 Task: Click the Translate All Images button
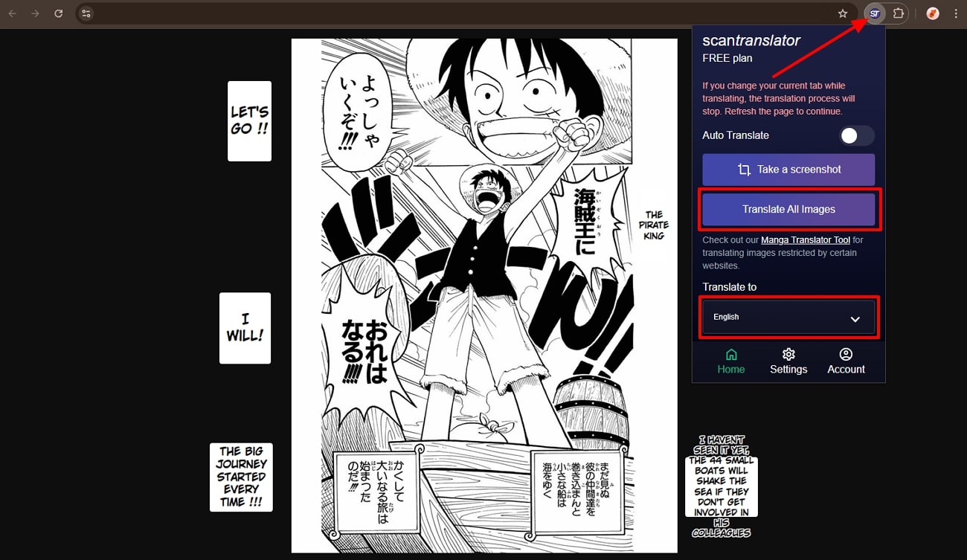pos(788,210)
